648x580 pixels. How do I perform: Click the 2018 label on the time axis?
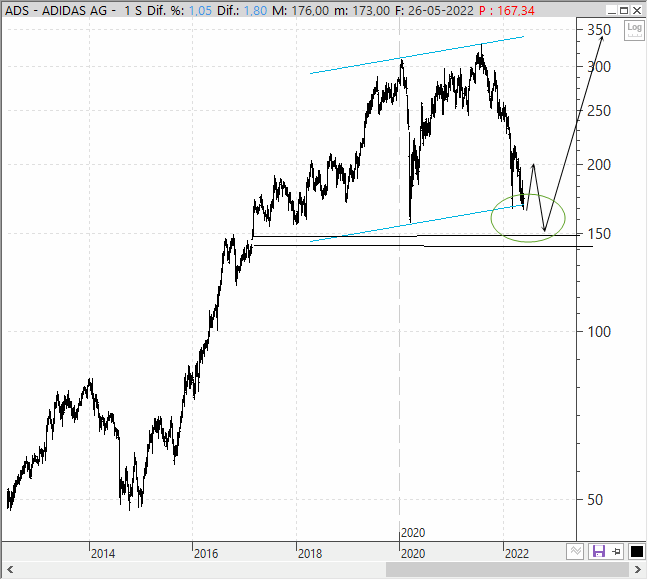(310, 554)
